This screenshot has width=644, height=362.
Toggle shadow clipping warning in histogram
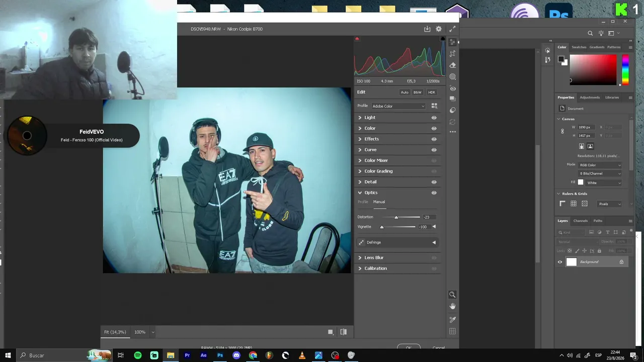click(x=357, y=39)
